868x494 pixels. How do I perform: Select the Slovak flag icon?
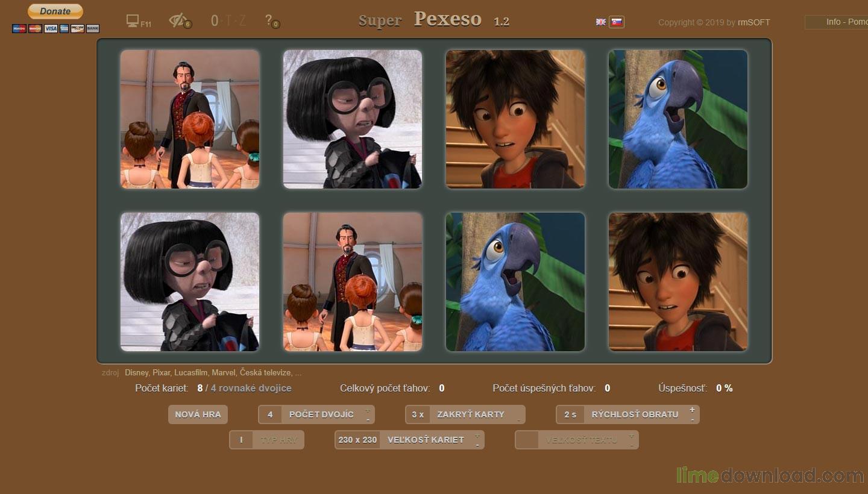pyautogui.click(x=616, y=22)
